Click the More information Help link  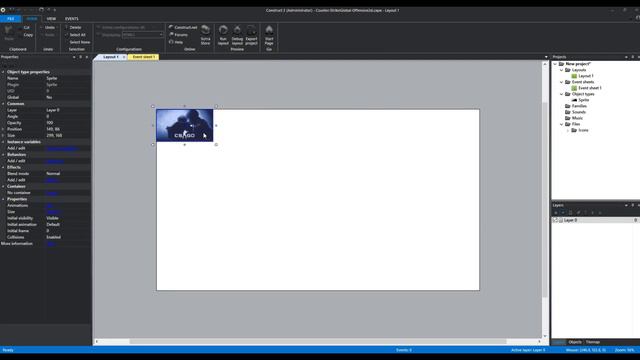coord(51,244)
